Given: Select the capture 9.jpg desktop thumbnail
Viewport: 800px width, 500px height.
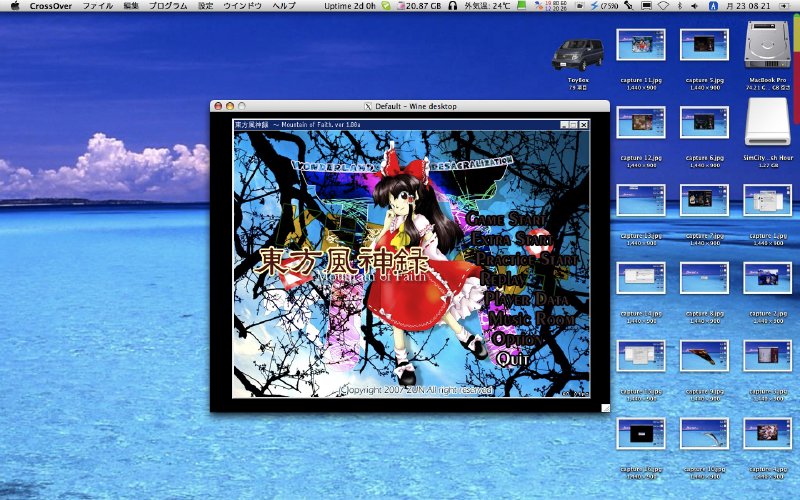Looking at the screenshot, I should (x=704, y=356).
